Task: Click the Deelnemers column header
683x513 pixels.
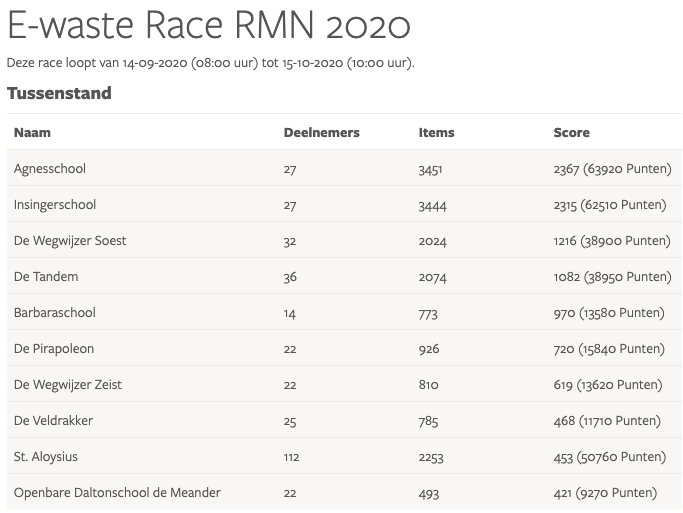Action: pyautogui.click(x=321, y=132)
